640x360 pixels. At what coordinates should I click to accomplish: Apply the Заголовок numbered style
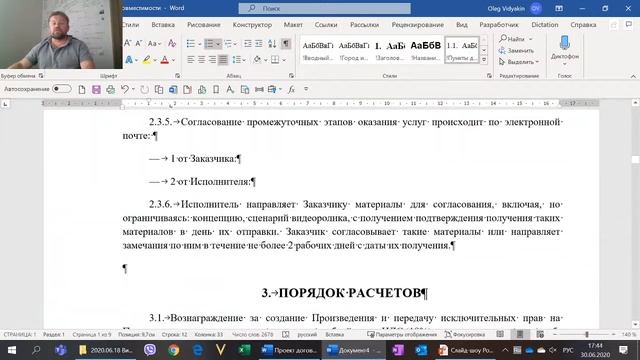[x=390, y=50]
